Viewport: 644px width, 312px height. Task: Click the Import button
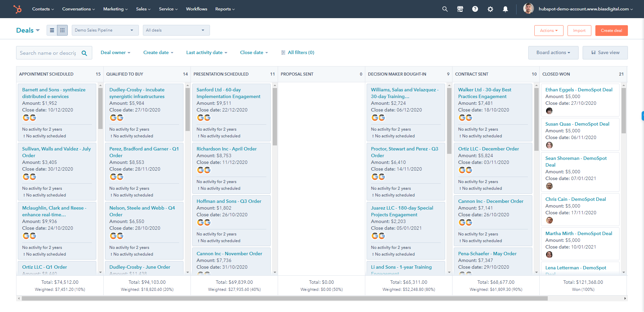pos(579,31)
